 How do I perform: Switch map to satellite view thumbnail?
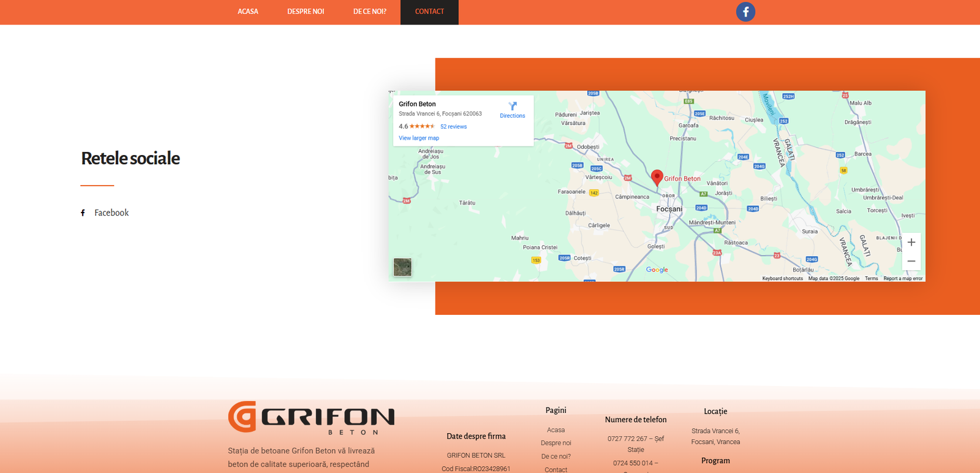point(402,267)
